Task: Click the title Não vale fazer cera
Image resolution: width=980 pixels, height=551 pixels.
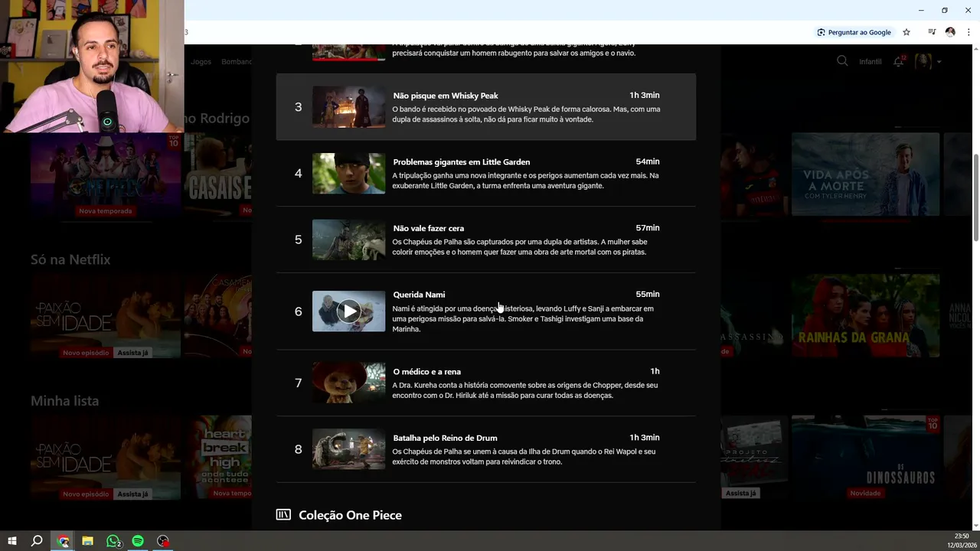Action: (x=429, y=228)
